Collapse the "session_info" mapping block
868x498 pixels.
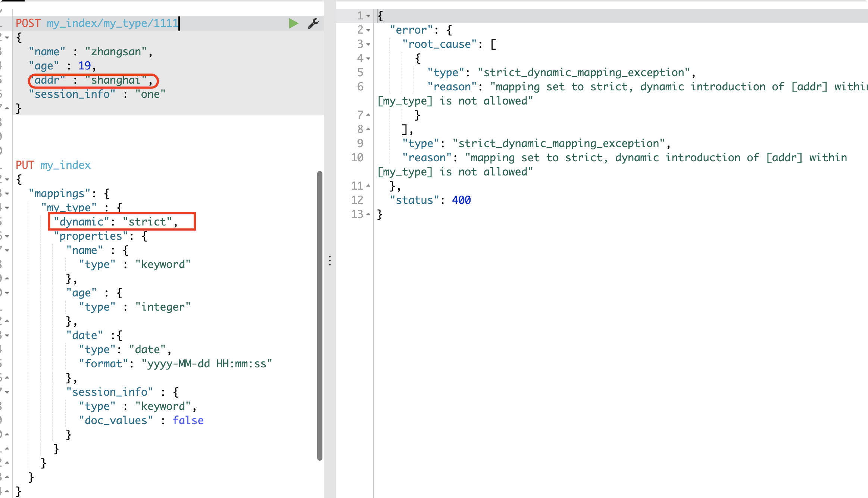[7, 392]
